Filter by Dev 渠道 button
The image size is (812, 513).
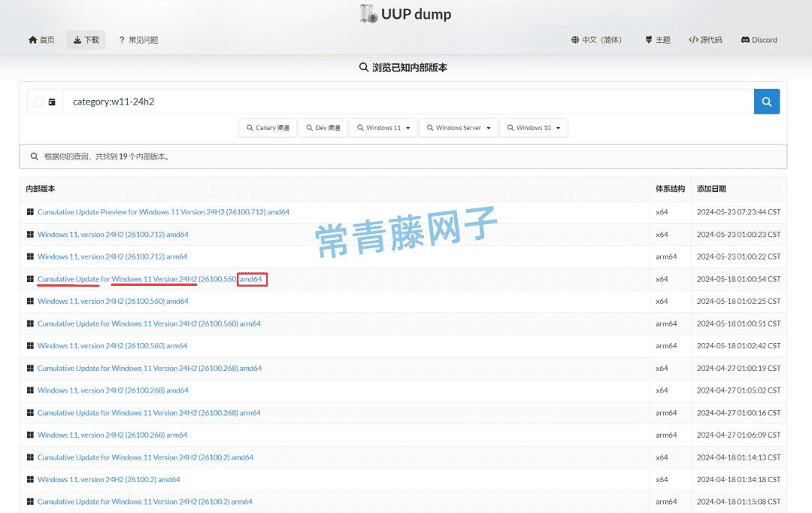pyautogui.click(x=323, y=127)
